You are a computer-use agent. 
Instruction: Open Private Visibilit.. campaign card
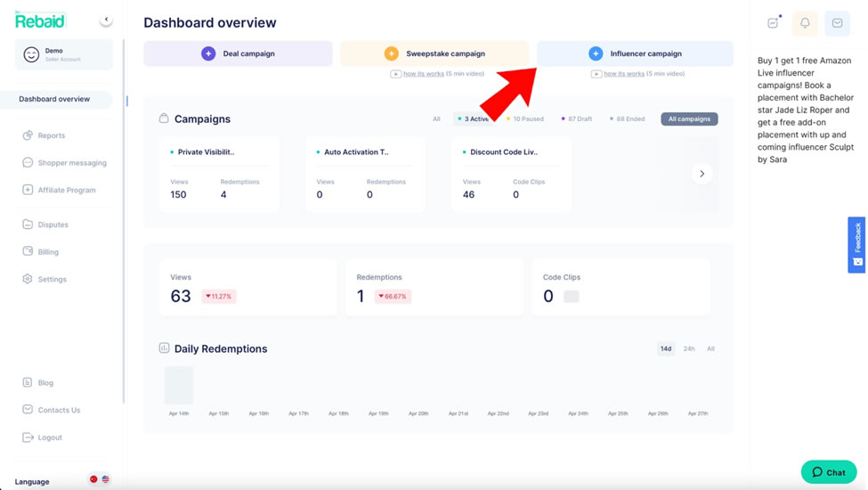click(219, 175)
